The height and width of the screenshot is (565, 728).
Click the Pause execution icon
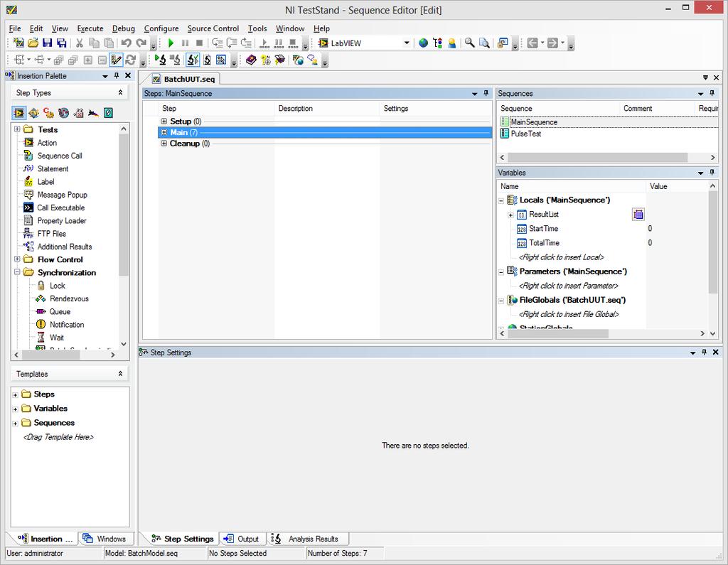(x=185, y=43)
